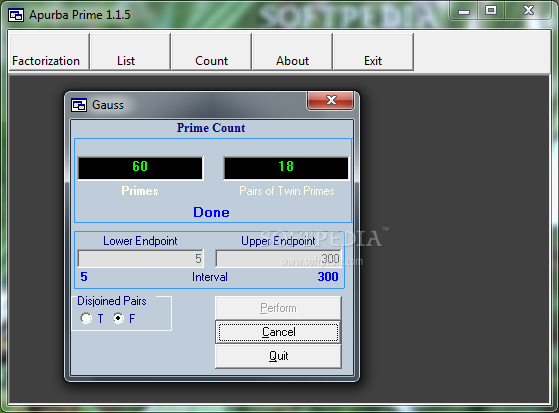This screenshot has width=559, height=413.
Task: Click the Perform button
Action: pyautogui.click(x=278, y=308)
